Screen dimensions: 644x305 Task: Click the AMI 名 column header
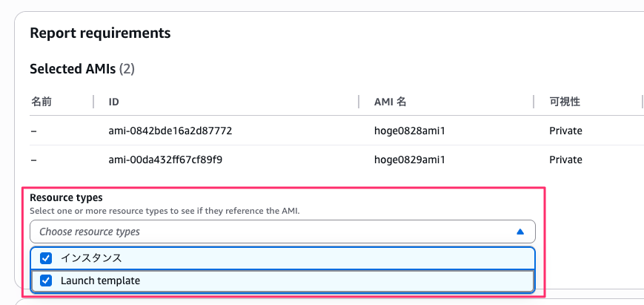[x=390, y=102]
